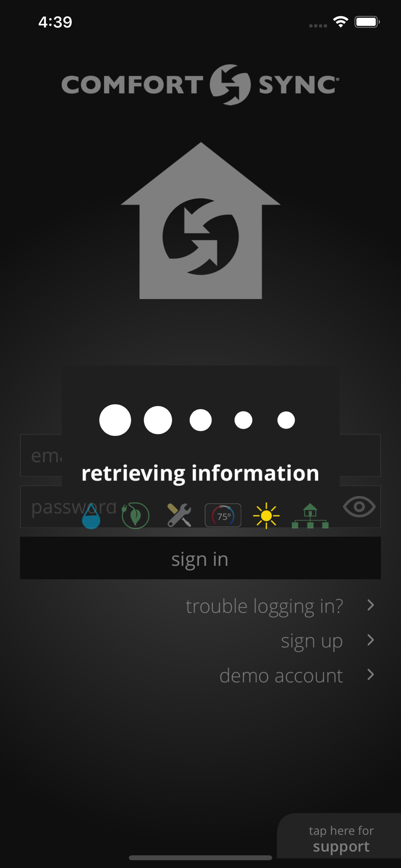The height and width of the screenshot is (868, 401).
Task: Select the sign up link
Action: tap(312, 641)
